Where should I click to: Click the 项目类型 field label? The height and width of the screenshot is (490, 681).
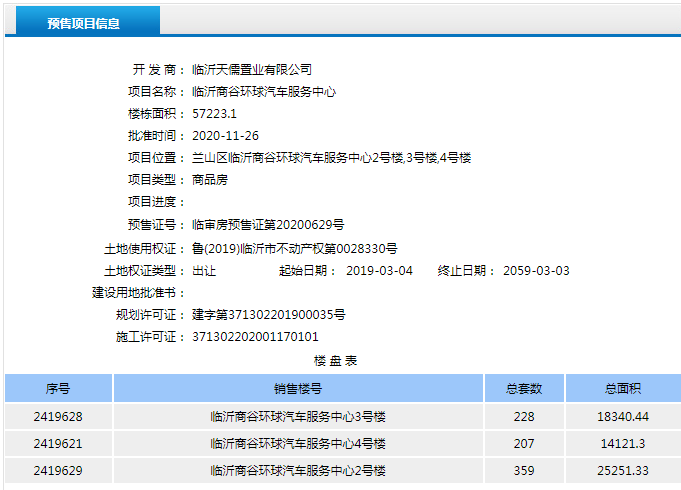156,180
